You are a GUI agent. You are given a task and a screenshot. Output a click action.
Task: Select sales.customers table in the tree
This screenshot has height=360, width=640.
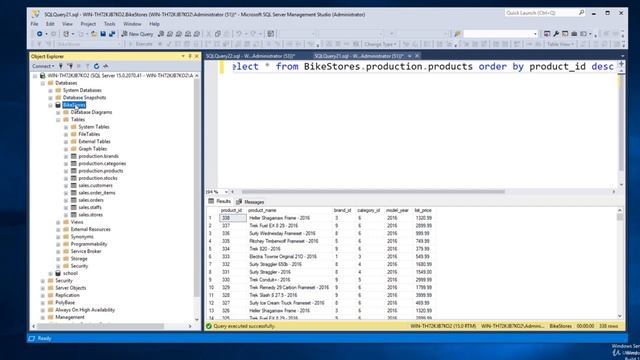(x=95, y=185)
